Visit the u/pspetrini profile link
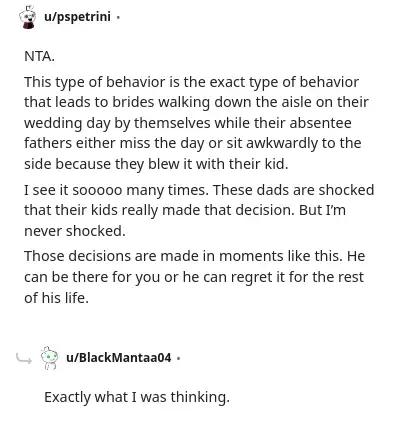 click(77, 16)
